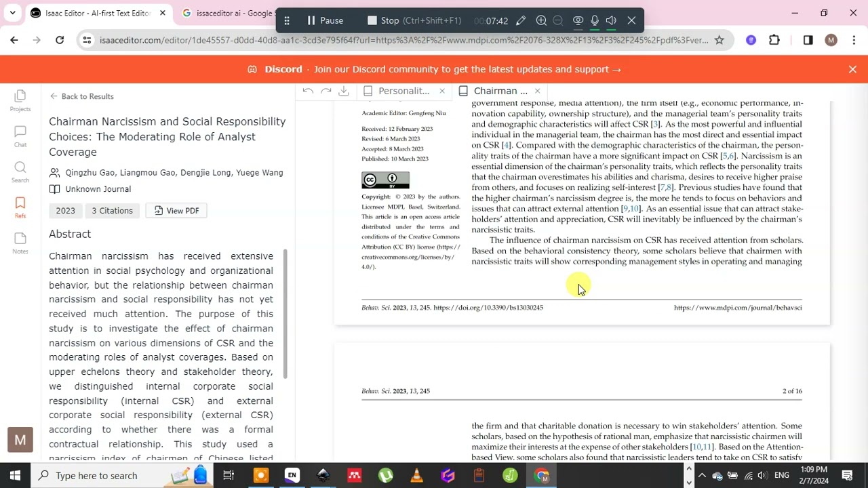The height and width of the screenshot is (488, 868).
Task: Open the Chrome three-dot menu
Action: [853, 40]
